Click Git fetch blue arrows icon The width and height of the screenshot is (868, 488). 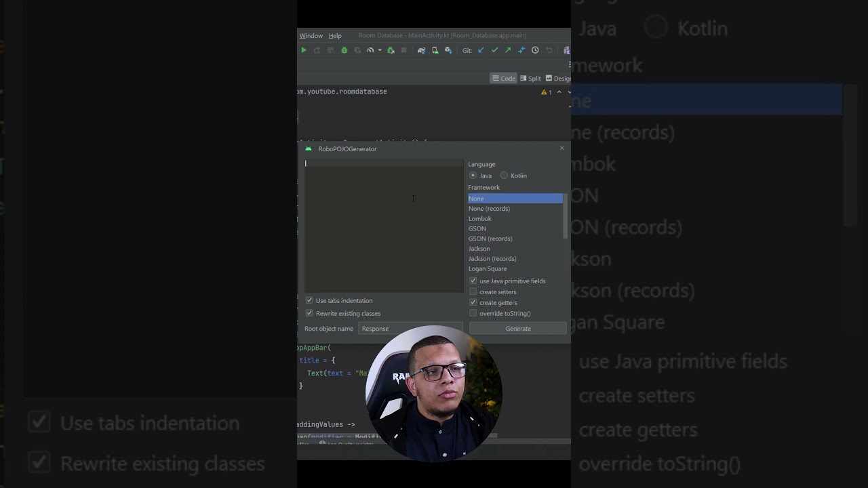(521, 50)
